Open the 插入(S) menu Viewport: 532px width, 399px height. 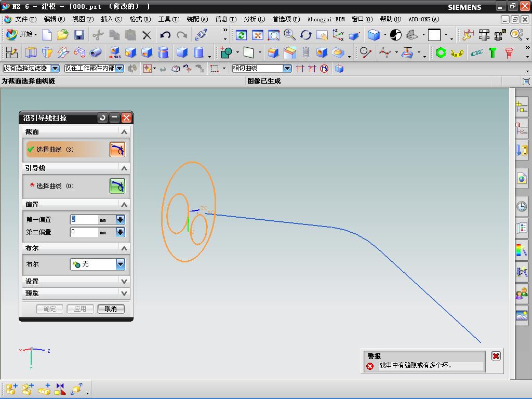point(112,19)
